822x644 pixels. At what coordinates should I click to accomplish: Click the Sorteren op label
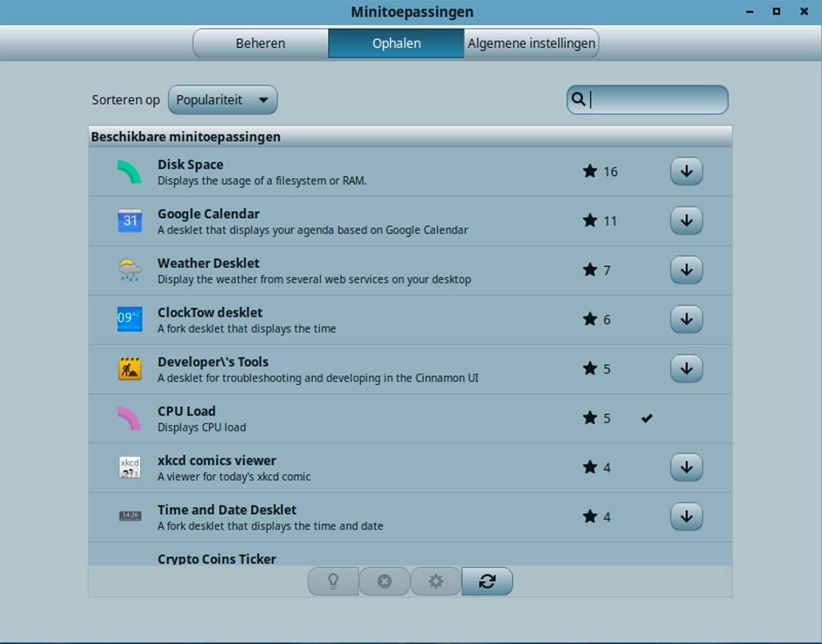pyautogui.click(x=126, y=100)
